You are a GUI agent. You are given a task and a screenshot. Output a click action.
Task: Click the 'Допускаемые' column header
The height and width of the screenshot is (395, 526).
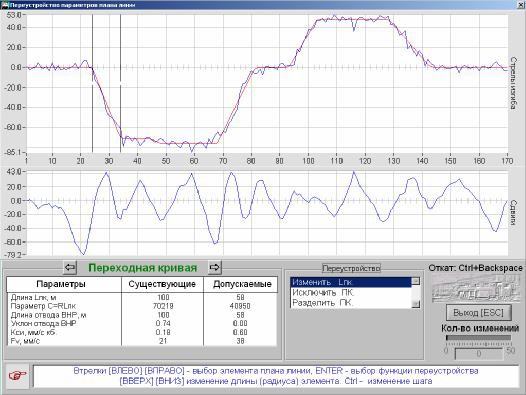tap(242, 284)
